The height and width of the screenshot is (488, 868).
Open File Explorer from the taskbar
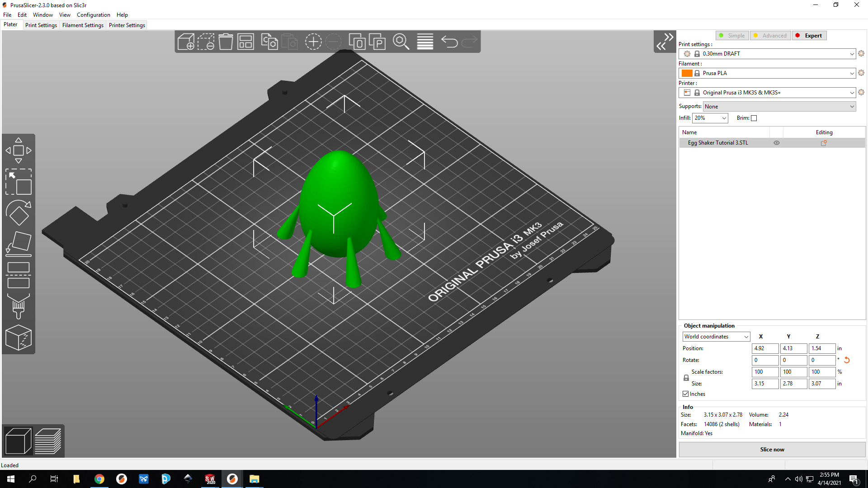tap(255, 479)
